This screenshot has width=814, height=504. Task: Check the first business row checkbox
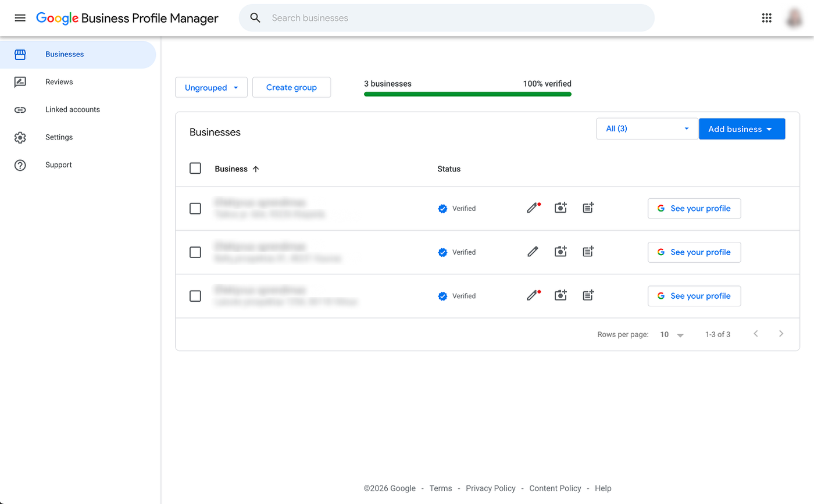pos(195,209)
